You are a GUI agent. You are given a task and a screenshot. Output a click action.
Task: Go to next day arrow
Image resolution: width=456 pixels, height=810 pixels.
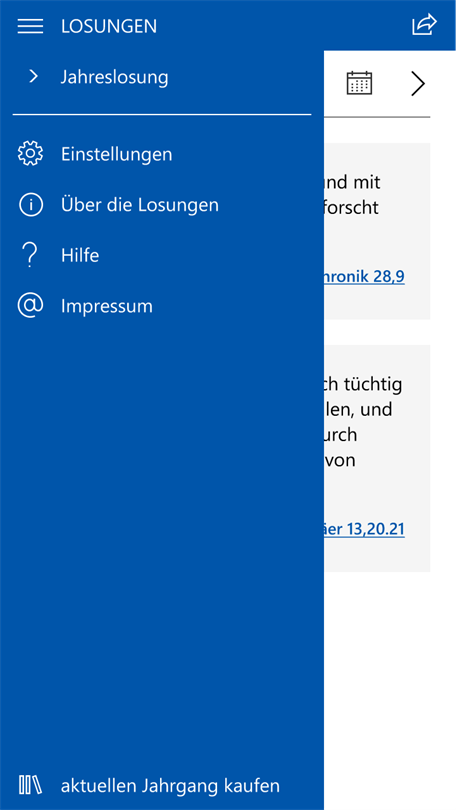(418, 84)
